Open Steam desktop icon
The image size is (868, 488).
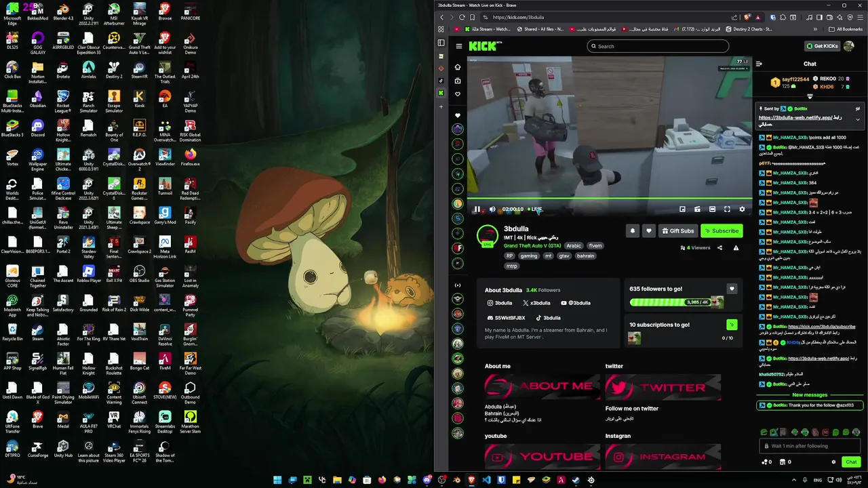[x=37, y=331]
